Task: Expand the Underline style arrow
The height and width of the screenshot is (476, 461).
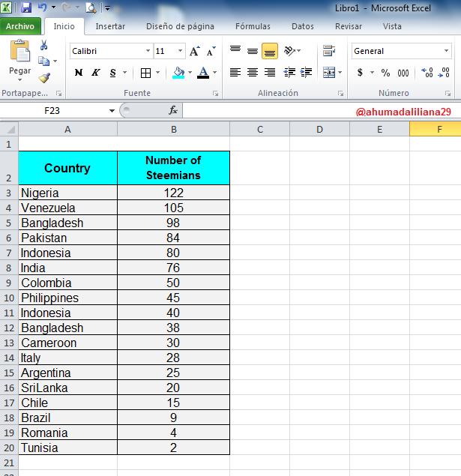Action: point(124,73)
